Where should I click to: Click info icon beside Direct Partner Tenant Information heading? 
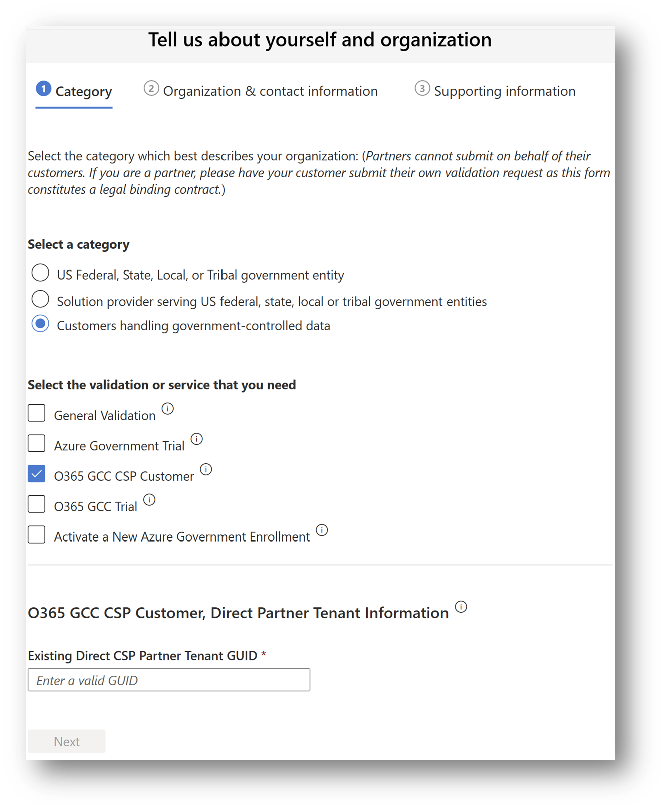(x=461, y=607)
